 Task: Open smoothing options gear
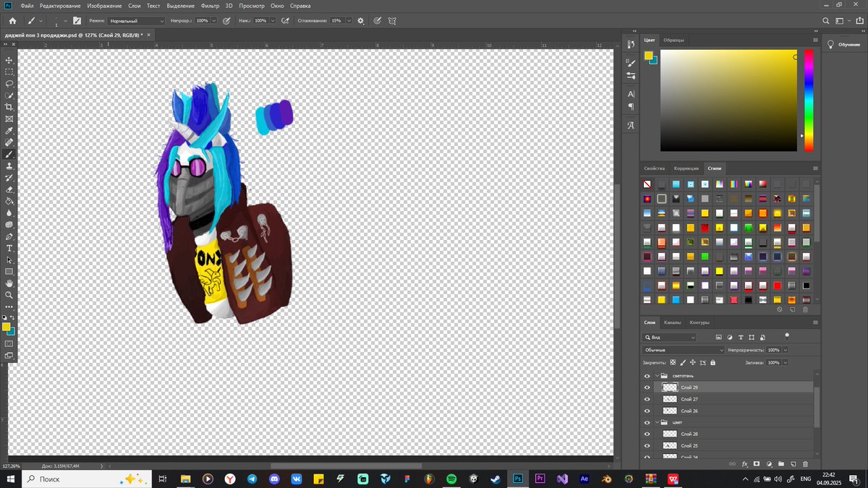point(361,20)
